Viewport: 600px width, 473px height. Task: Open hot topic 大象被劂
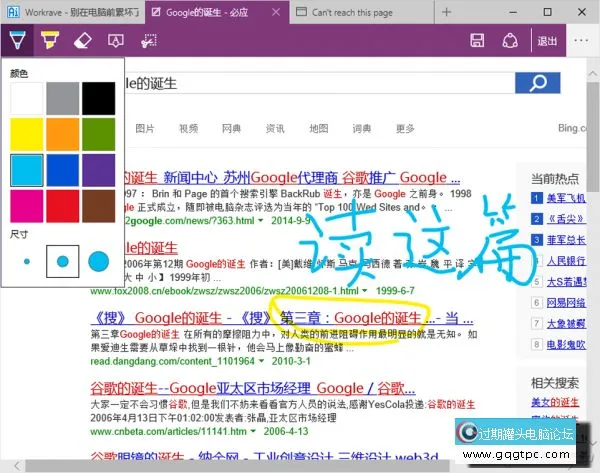click(566, 324)
